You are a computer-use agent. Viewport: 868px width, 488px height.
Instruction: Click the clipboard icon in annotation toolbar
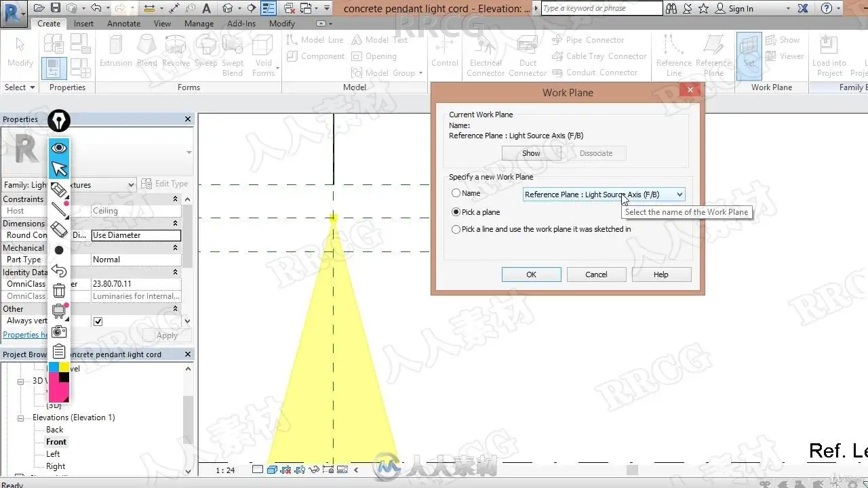tap(59, 351)
